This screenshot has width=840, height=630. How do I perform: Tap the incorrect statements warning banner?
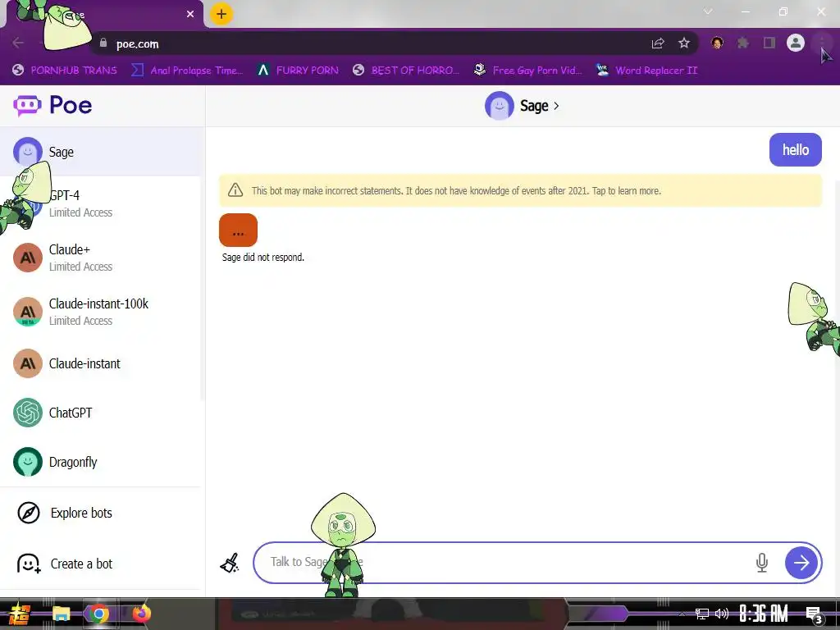coord(520,190)
